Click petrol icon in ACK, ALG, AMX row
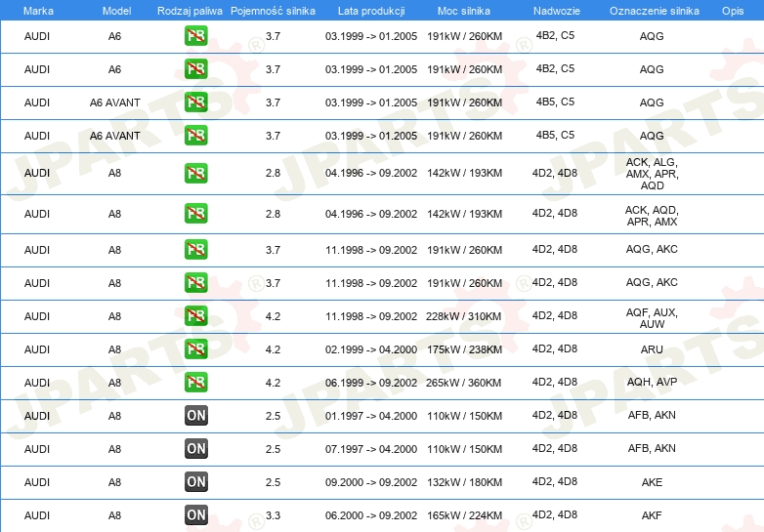 point(195,174)
